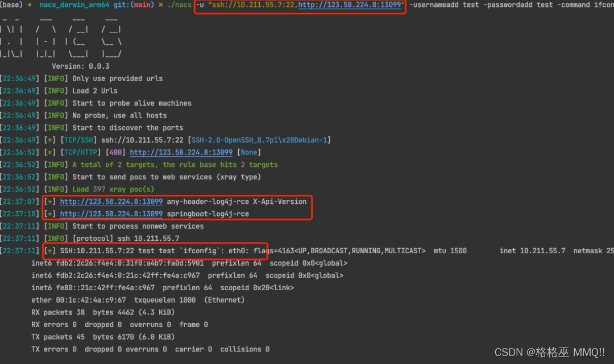Click the 'TX packets 45' line
The height and width of the screenshot is (364, 614).
[x=103, y=337]
